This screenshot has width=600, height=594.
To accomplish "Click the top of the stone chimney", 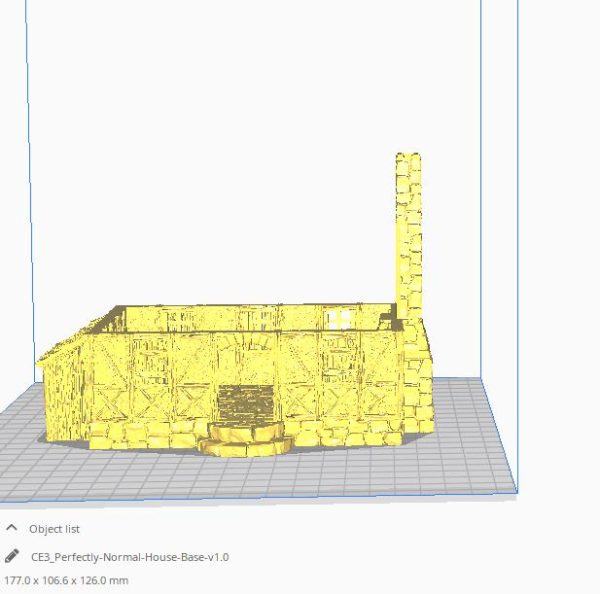I will (408, 162).
